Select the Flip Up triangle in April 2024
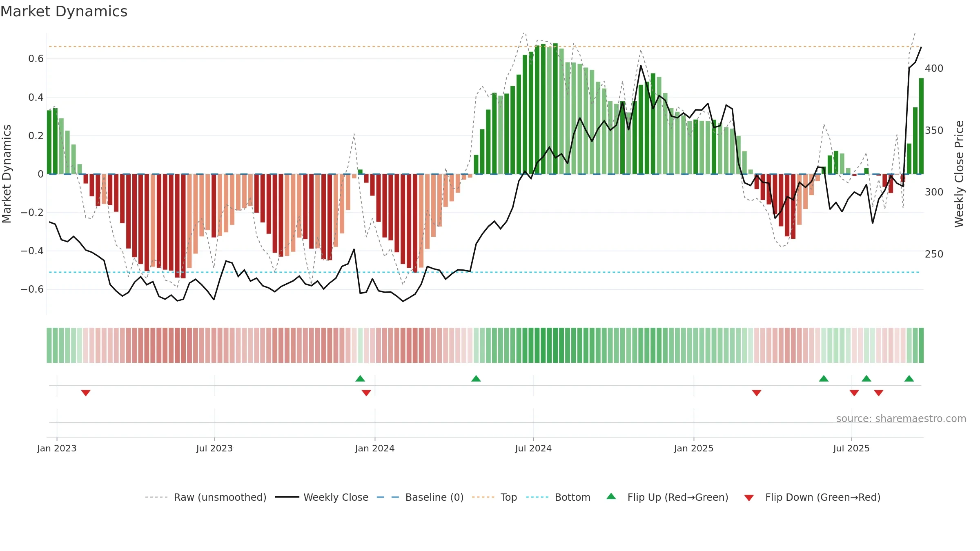 [476, 378]
